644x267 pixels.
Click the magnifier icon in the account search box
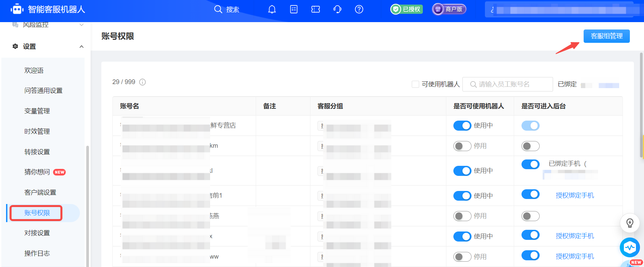[x=473, y=84]
